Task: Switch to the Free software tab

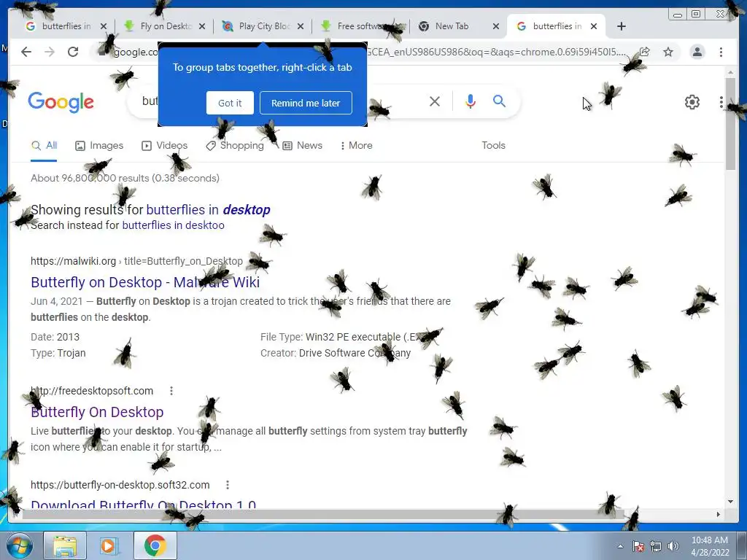Action: pos(360,26)
